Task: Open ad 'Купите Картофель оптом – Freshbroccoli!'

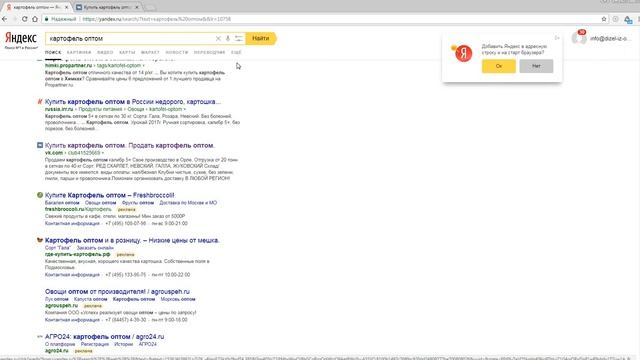Action: [109, 195]
